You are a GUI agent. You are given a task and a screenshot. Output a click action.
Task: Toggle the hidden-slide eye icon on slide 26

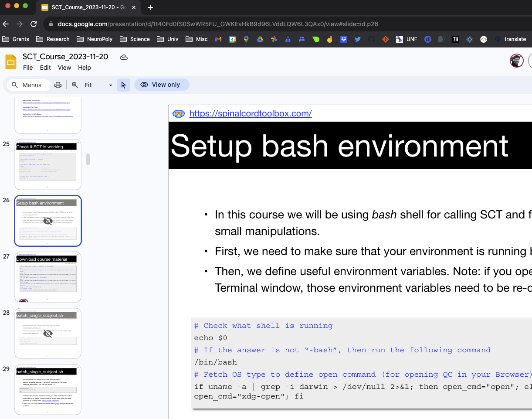click(x=47, y=221)
